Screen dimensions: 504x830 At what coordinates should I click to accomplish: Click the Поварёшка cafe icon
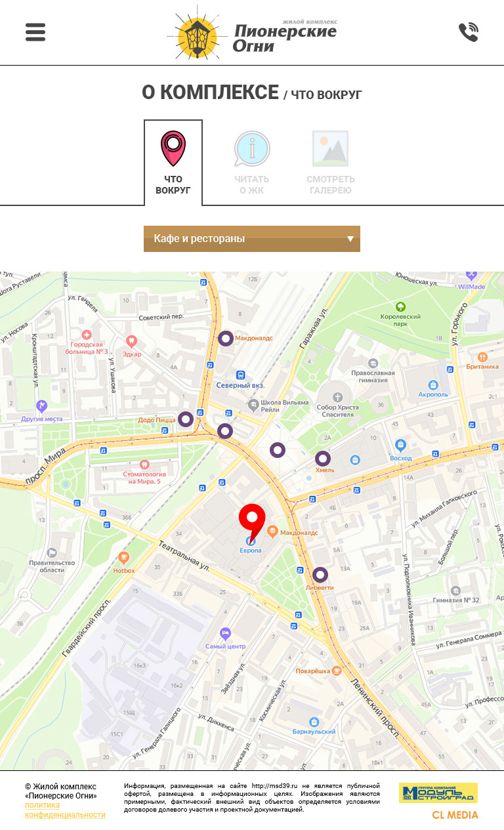pos(337,671)
